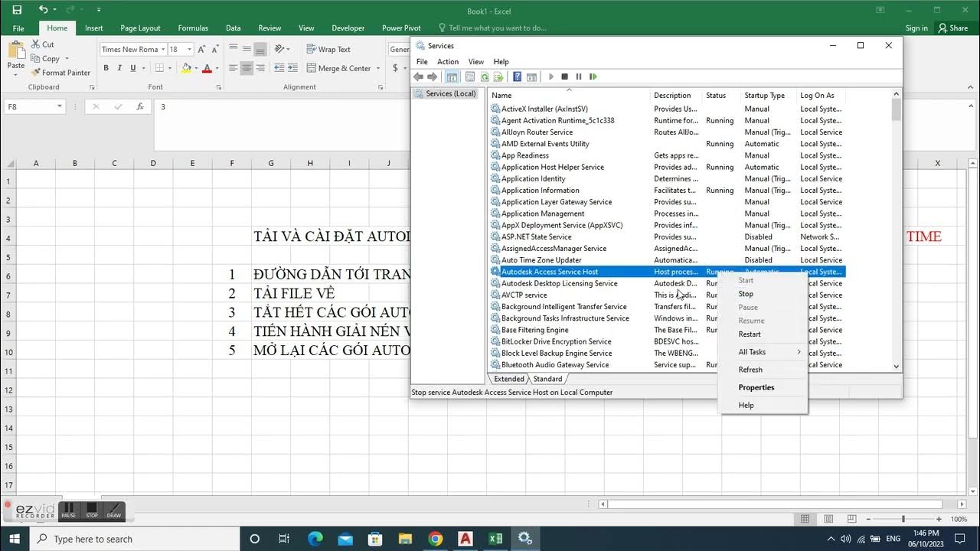Image resolution: width=980 pixels, height=551 pixels.
Task: Click Undo icon in Excel title bar
Action: click(x=43, y=10)
